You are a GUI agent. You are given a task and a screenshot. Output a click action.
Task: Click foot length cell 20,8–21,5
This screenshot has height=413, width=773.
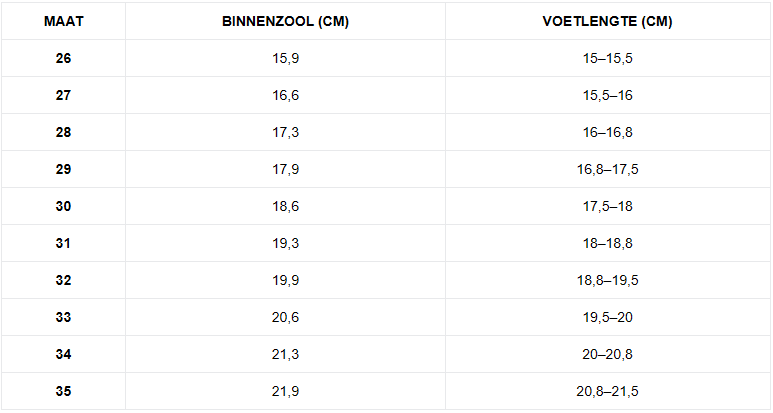click(607, 391)
